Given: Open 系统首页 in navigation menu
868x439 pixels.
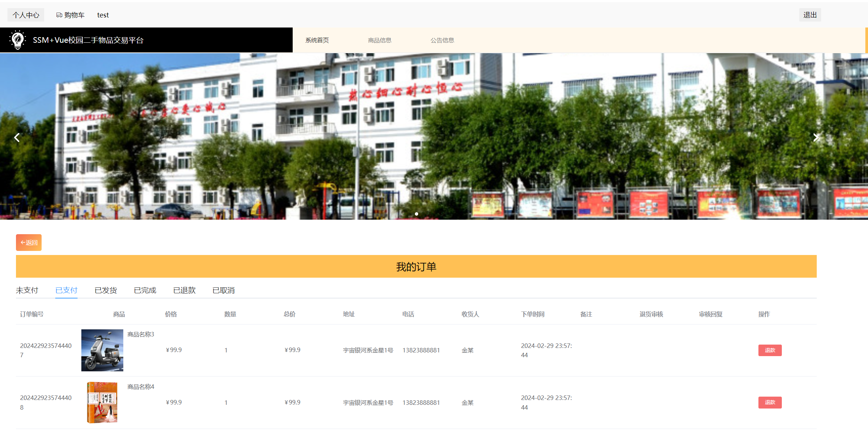Looking at the screenshot, I should [317, 40].
